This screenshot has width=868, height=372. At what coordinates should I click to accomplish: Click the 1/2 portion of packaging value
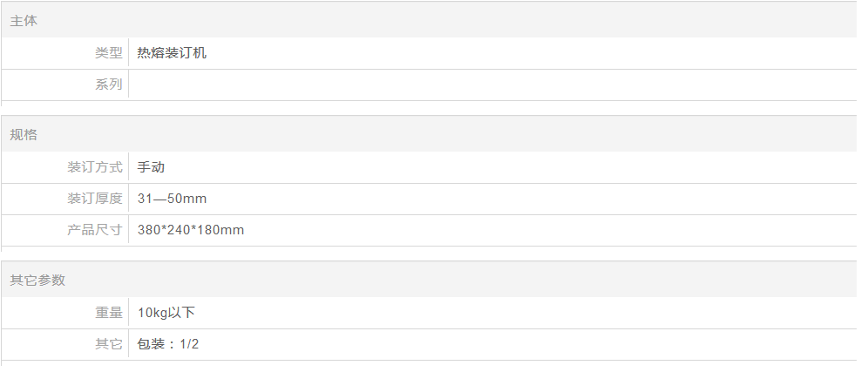[189, 344]
